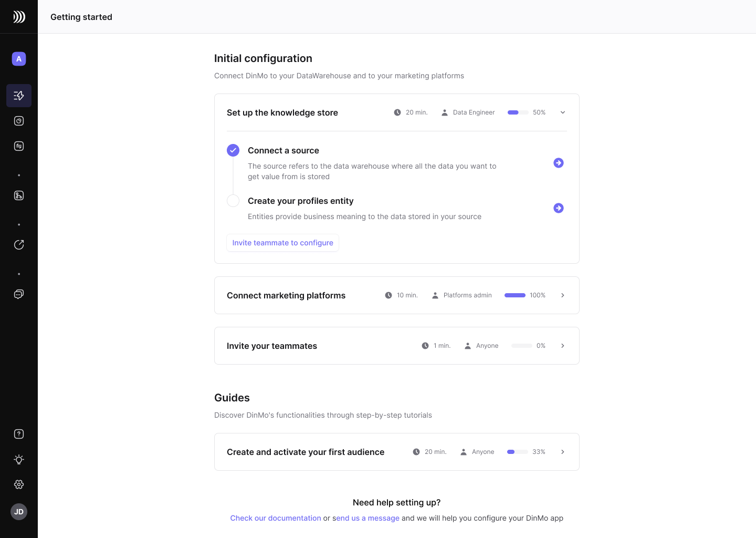Open the branching nodes icon in sidebar
This screenshot has height=538, width=756.
click(x=19, y=195)
